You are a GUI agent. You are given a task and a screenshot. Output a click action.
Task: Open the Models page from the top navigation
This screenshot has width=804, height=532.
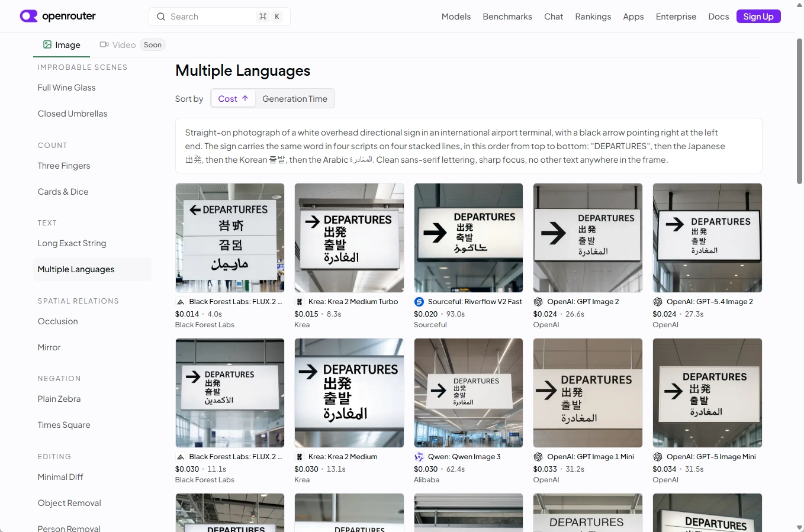(x=456, y=17)
